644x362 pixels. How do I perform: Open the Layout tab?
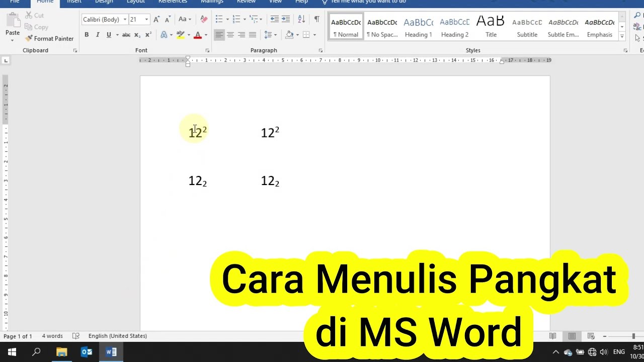(x=136, y=2)
